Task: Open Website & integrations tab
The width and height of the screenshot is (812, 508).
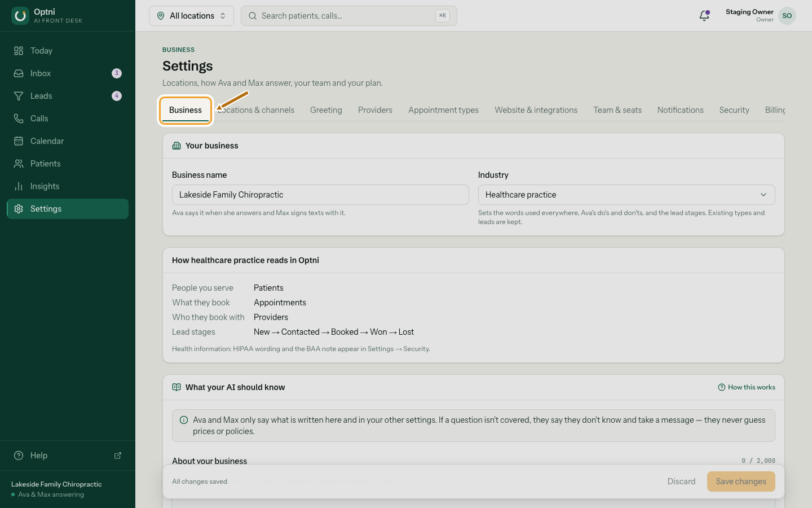Action: [536, 110]
